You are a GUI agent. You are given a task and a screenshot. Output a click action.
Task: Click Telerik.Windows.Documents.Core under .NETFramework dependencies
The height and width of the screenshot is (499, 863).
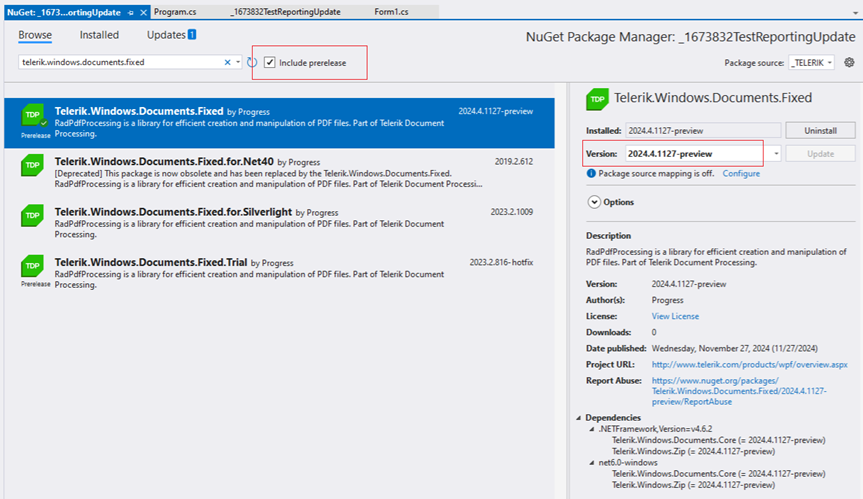pyautogui.click(x=718, y=440)
